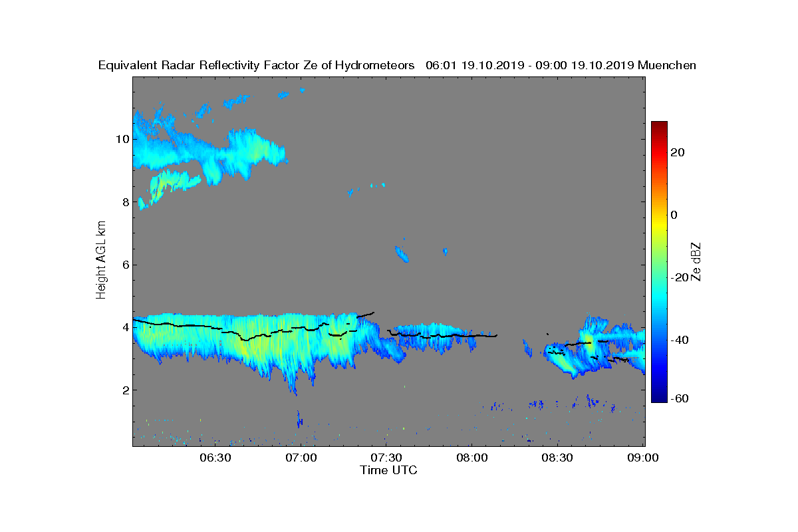
Task: Click the height label '6'
Action: click(x=124, y=265)
